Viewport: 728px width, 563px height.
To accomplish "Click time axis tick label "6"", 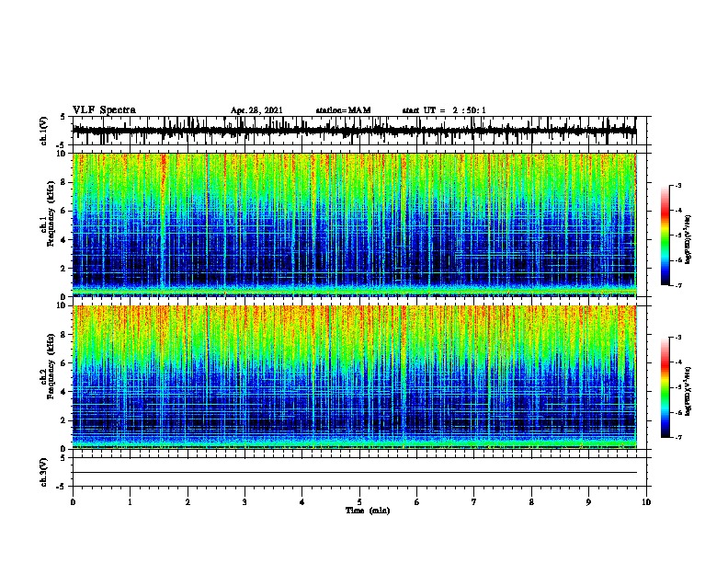I will click(x=417, y=502).
